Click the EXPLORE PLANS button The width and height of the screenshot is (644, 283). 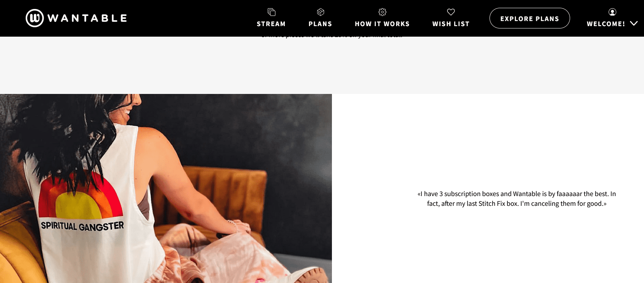coord(530,18)
